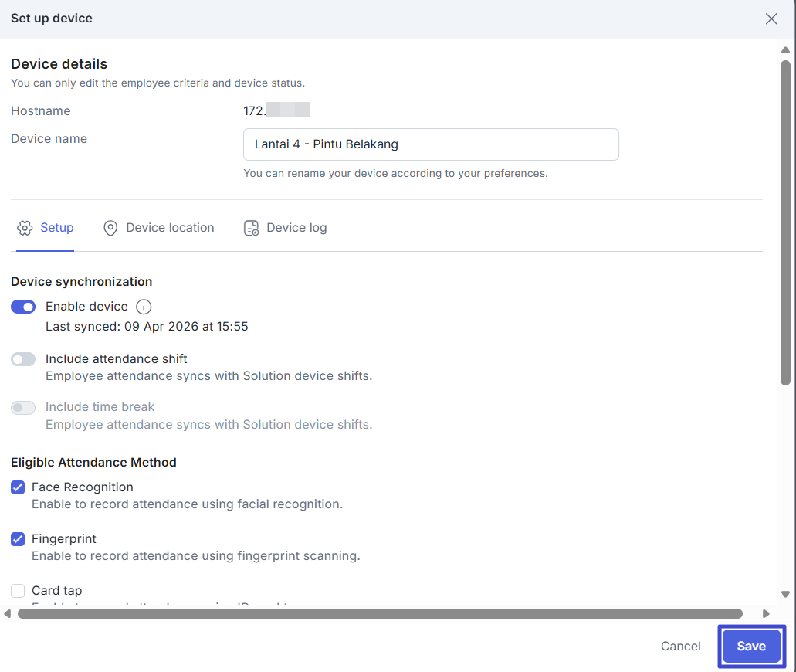Uncheck the Face Recognition checkbox

point(18,487)
